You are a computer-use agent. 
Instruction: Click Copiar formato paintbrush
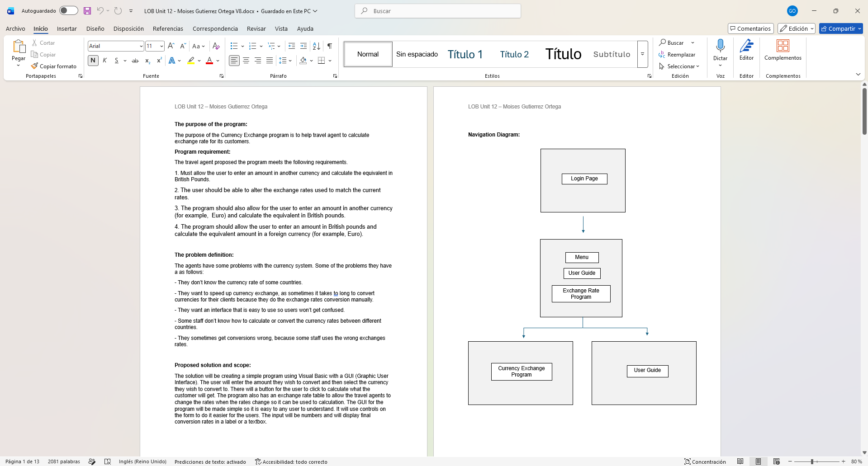(x=34, y=66)
